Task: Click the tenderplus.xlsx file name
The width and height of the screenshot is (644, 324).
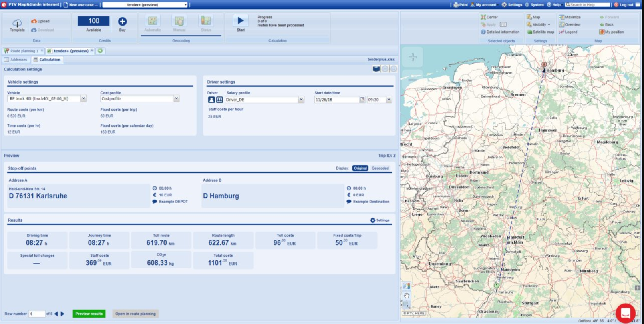Action: coord(381,59)
